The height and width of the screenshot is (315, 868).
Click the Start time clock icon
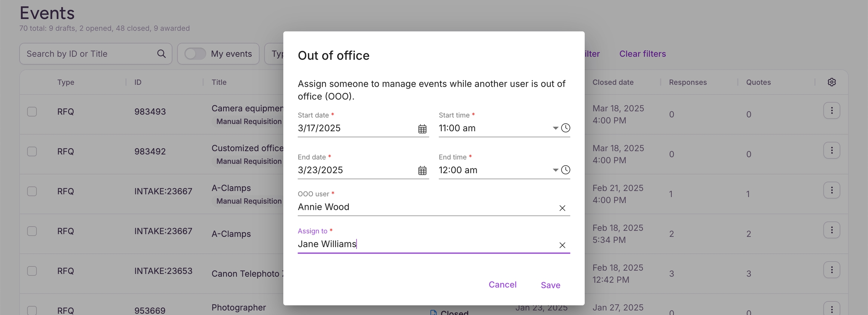tap(565, 128)
